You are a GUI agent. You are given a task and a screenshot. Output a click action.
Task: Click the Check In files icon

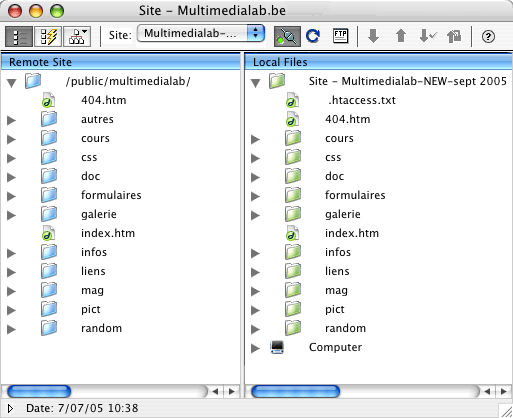(x=454, y=36)
